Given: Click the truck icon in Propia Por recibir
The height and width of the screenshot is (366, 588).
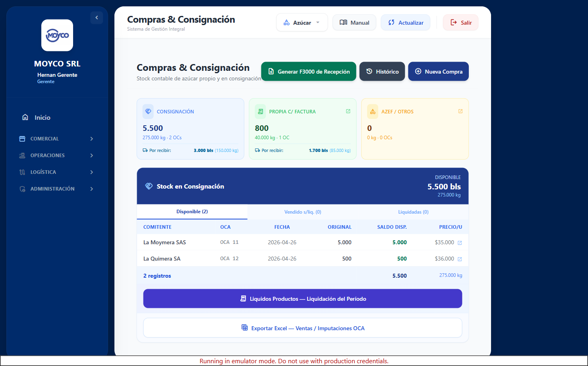Looking at the screenshot, I should [x=257, y=150].
